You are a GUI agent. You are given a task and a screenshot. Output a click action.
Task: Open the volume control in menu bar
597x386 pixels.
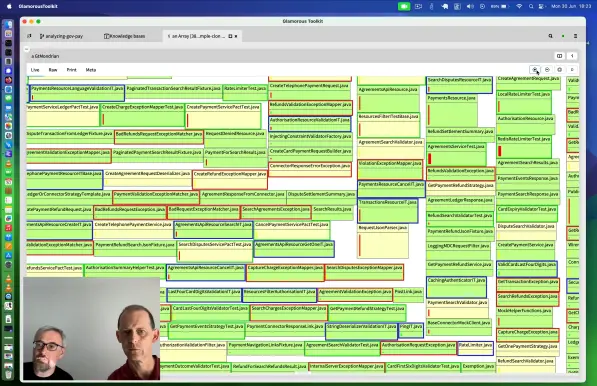470,6
